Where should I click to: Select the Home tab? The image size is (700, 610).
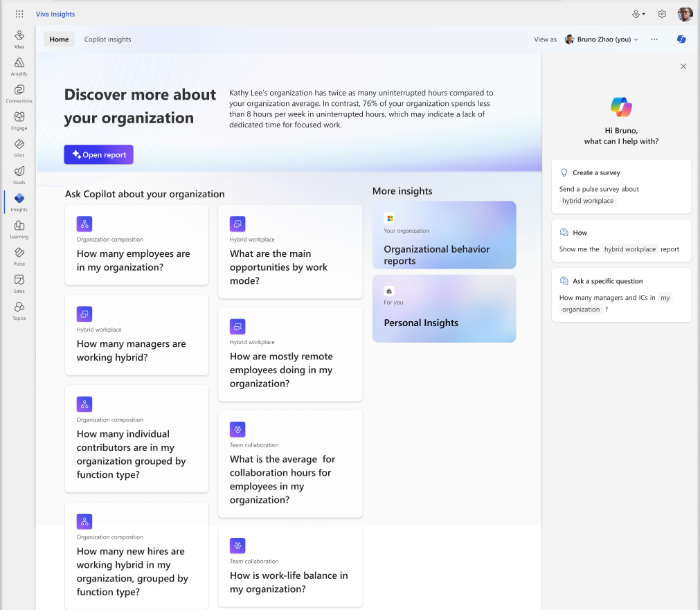click(x=59, y=39)
